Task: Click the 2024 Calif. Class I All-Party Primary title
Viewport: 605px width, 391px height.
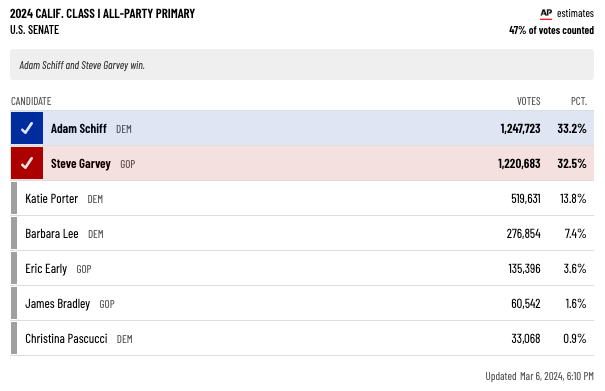Action: pyautogui.click(x=103, y=14)
